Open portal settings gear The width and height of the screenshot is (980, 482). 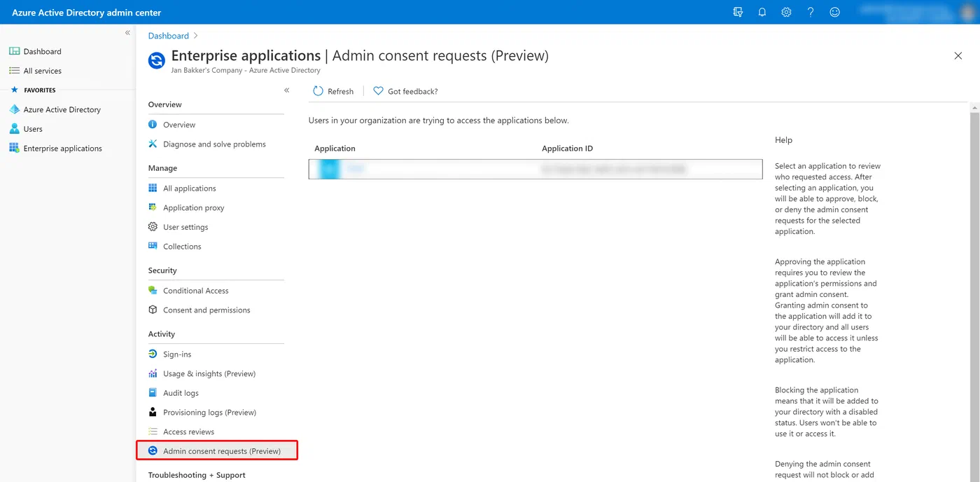point(786,12)
